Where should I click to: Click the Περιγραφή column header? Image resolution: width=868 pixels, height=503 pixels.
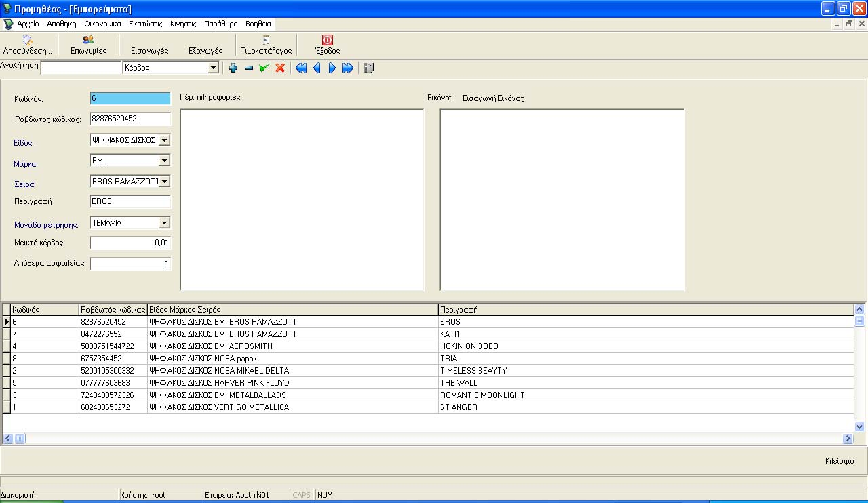[646, 310]
